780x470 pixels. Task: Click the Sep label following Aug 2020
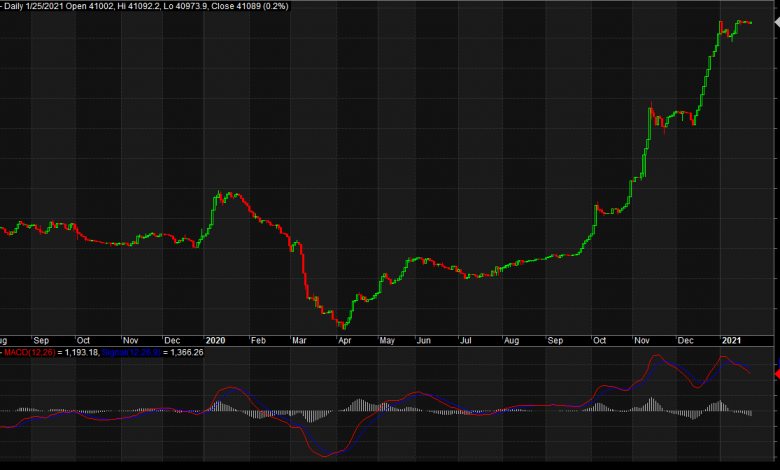click(x=555, y=341)
